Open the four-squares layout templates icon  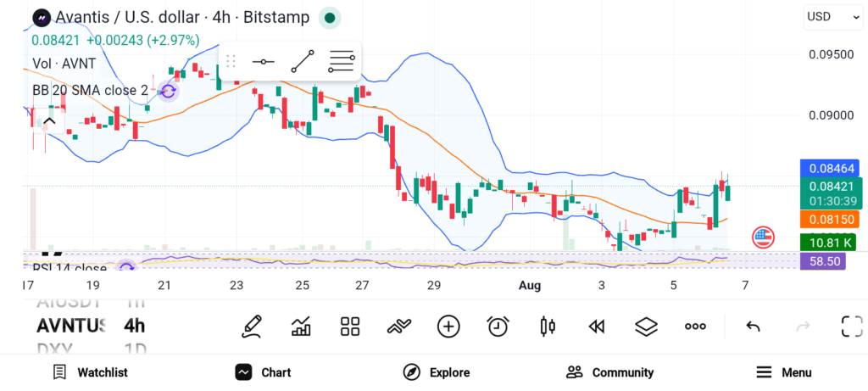point(350,327)
